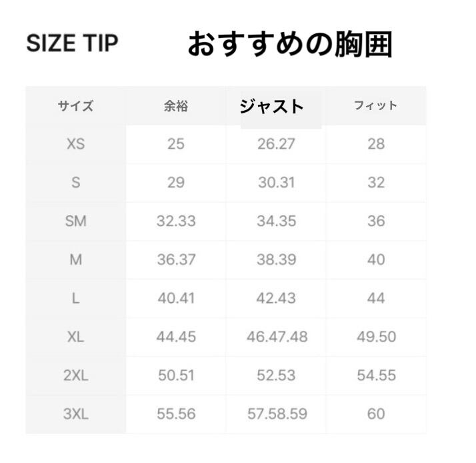The image size is (476, 463).
Task: Click the SM size row label
Action: [x=76, y=221]
